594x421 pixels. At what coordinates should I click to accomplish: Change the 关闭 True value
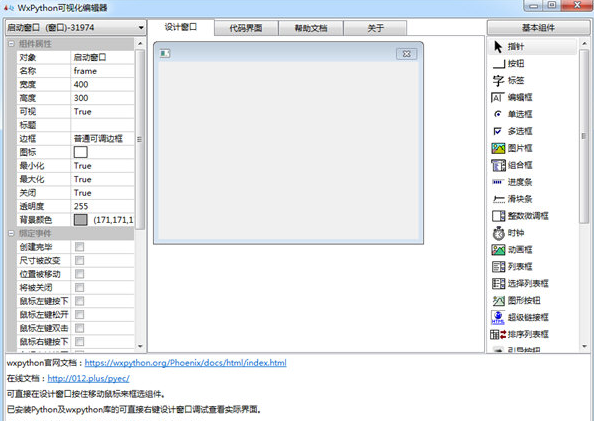(102, 193)
